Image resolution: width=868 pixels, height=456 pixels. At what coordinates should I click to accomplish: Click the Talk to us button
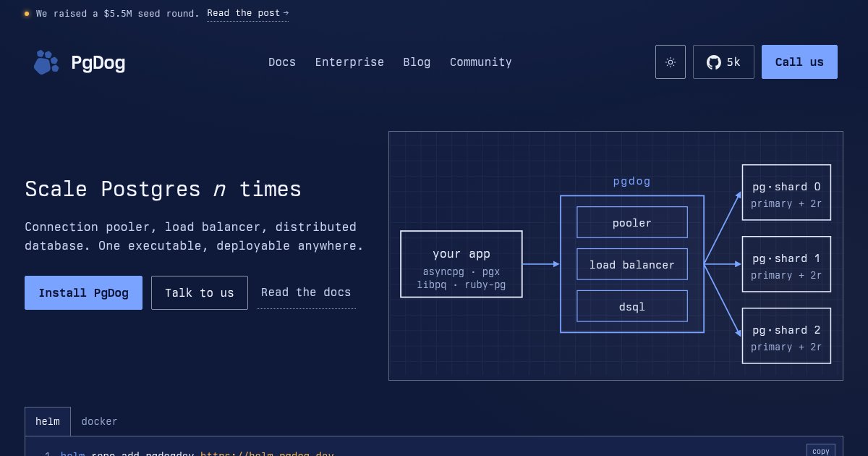pyautogui.click(x=200, y=292)
